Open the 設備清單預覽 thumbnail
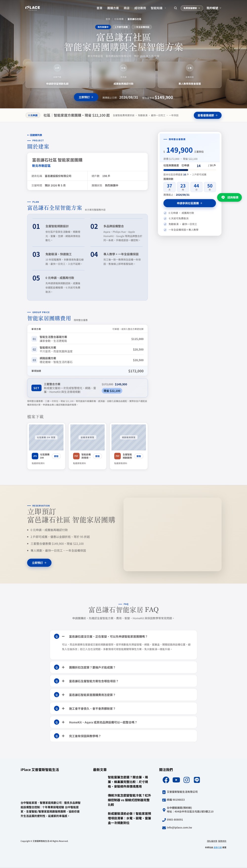This screenshot has height=868, width=247. point(87,437)
